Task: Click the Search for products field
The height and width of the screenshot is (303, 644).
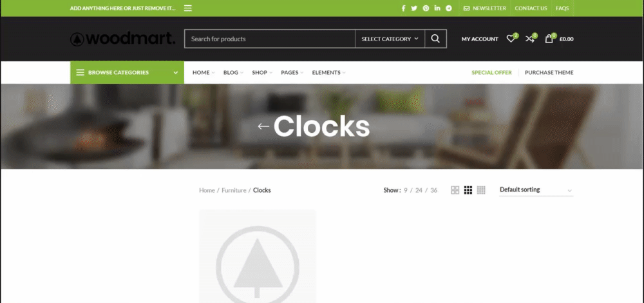Action: tap(270, 39)
